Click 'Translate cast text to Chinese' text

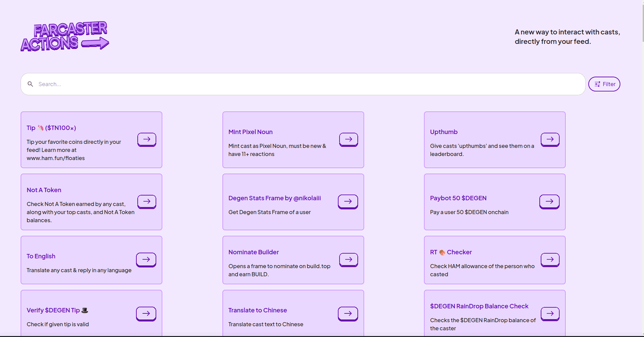[x=266, y=324]
